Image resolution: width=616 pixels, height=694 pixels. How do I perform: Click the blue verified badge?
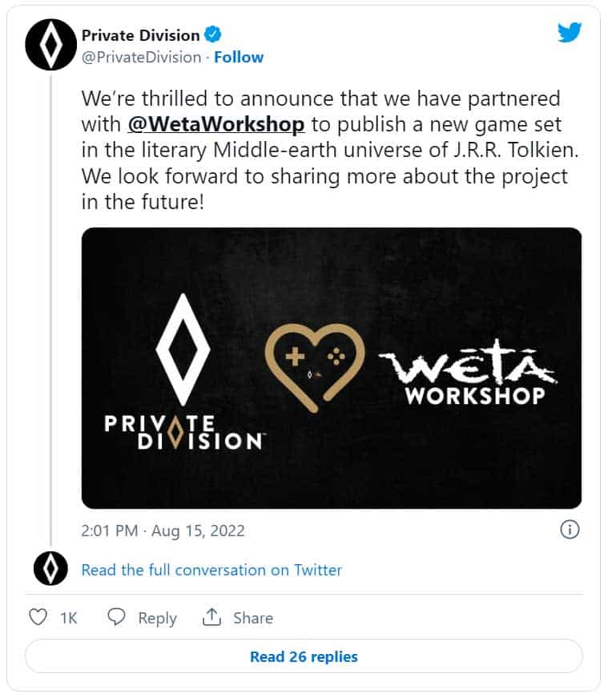click(x=214, y=35)
